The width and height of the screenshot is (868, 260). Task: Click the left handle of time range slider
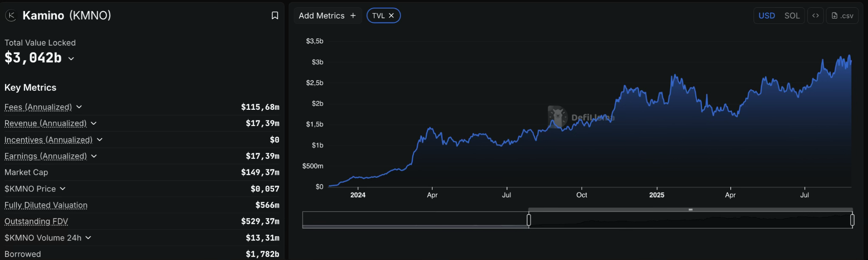pos(529,220)
